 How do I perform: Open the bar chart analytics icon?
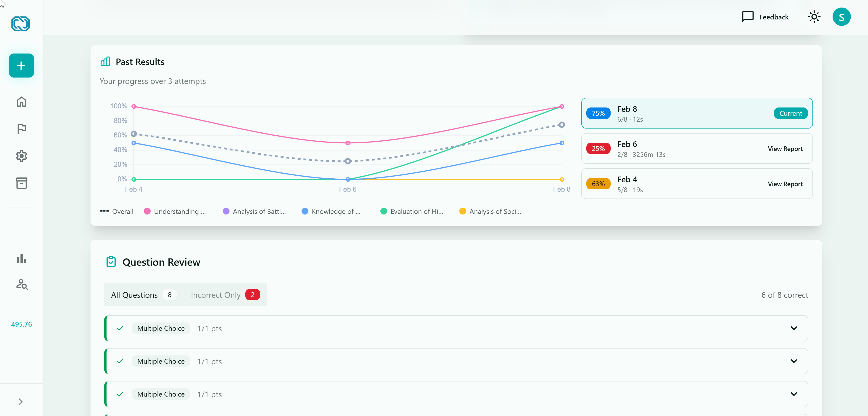[x=21, y=259]
